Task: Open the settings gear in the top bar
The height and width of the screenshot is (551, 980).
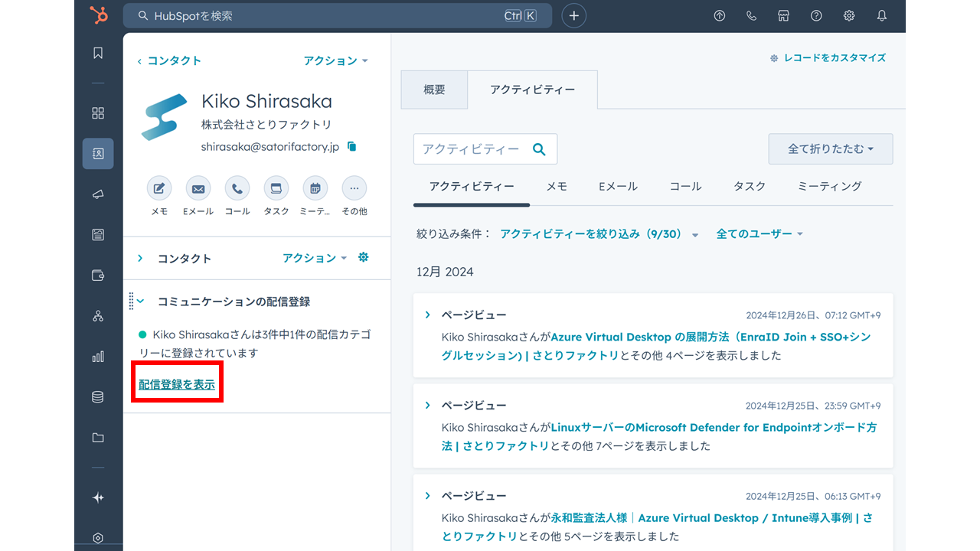Action: click(849, 16)
